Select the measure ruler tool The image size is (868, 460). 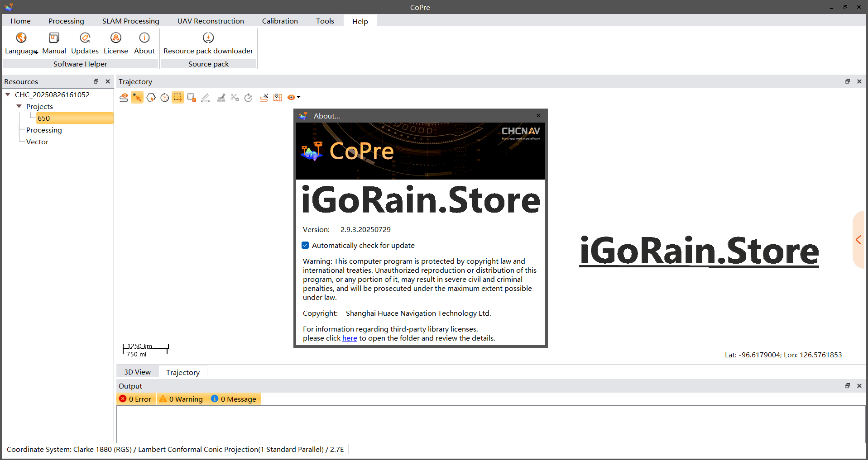click(205, 97)
